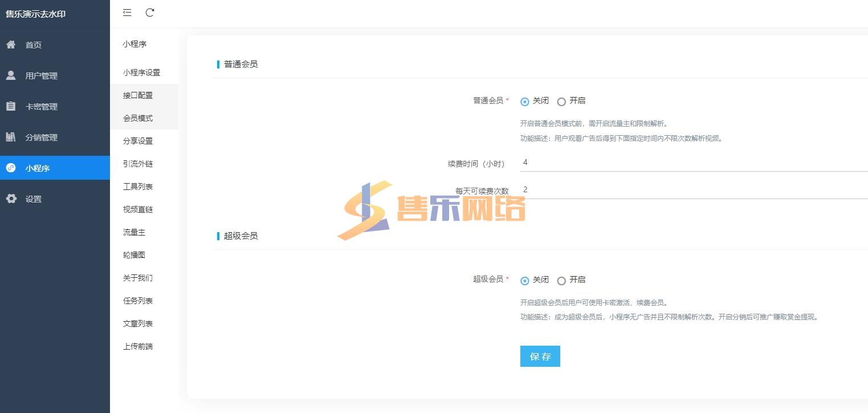The image size is (868, 413).
Task: Select 关闭 for 普通会员
Action: pos(525,102)
